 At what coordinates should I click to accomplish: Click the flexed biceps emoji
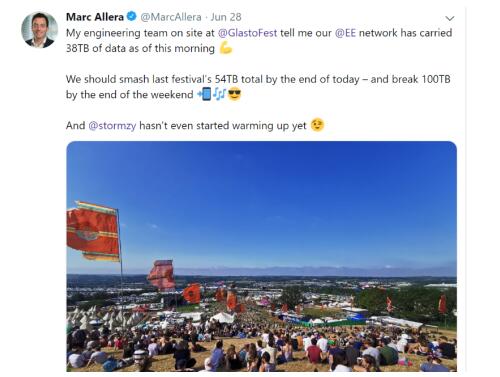click(x=226, y=48)
